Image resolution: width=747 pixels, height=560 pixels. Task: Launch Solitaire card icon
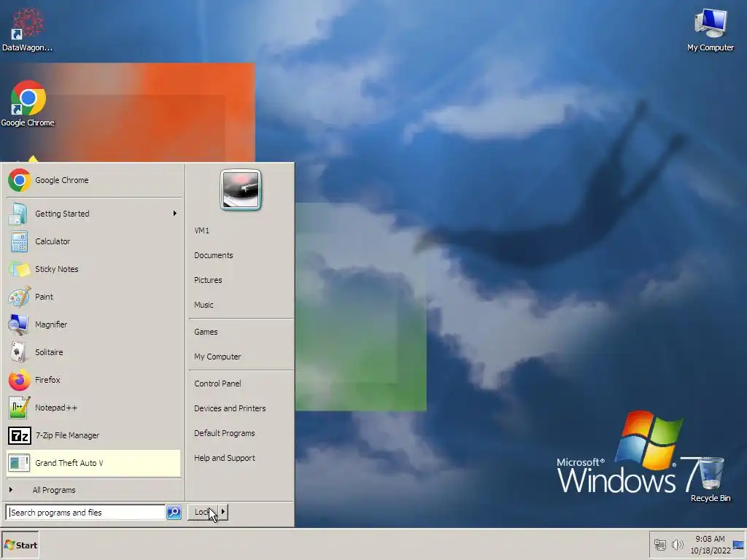[x=18, y=352]
